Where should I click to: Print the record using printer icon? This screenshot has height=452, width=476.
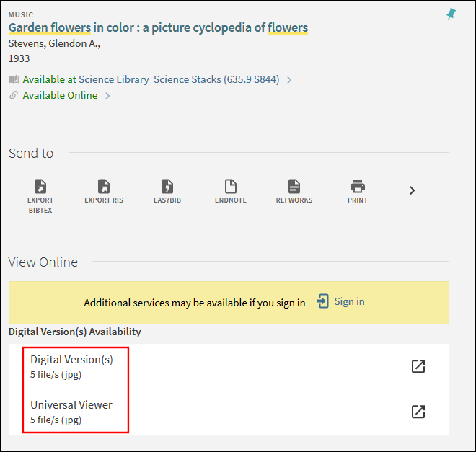[x=358, y=187]
